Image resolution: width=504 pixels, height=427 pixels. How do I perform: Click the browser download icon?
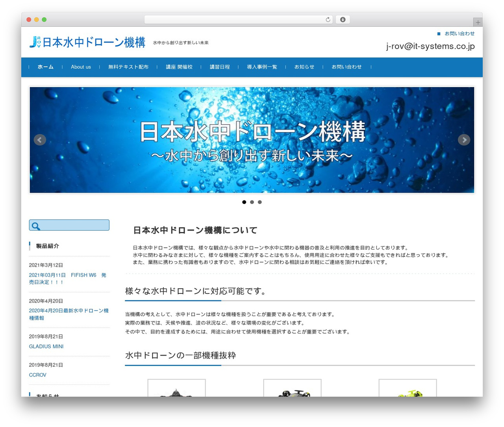(x=343, y=20)
